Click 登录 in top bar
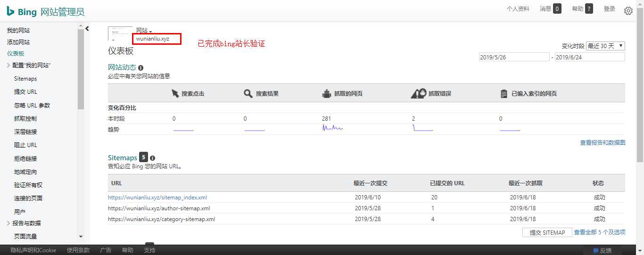This screenshot has height=255, width=644. [610, 8]
